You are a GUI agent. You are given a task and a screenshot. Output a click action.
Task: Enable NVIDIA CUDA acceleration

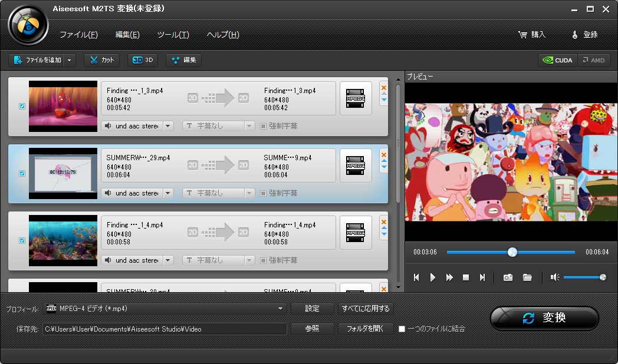tap(557, 60)
